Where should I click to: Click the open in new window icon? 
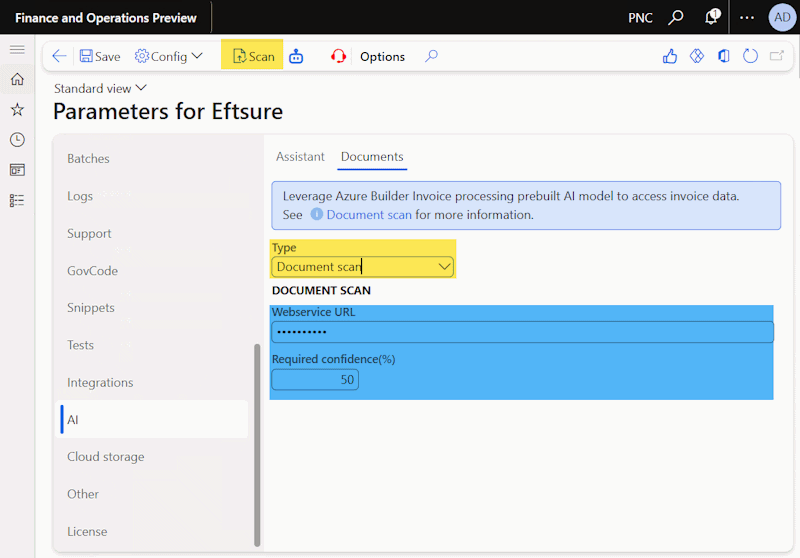click(777, 56)
